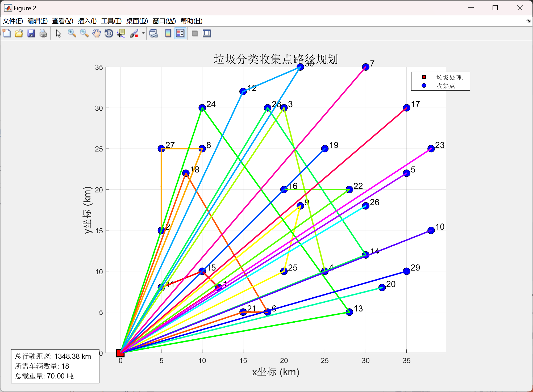
Task: Select the Zoom In tool
Action: 72,33
